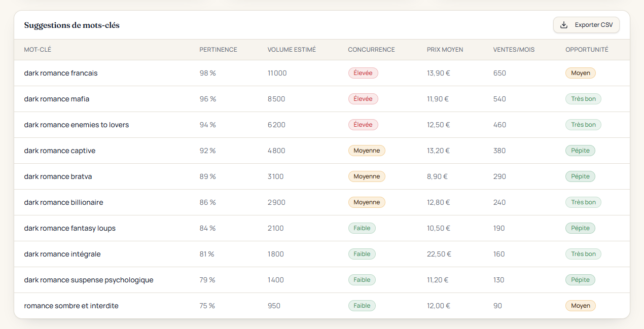Screen dimensions: 644x329
Task: Click "dark romance enemies to lovers" keyword
Action: pyautogui.click(x=77, y=125)
